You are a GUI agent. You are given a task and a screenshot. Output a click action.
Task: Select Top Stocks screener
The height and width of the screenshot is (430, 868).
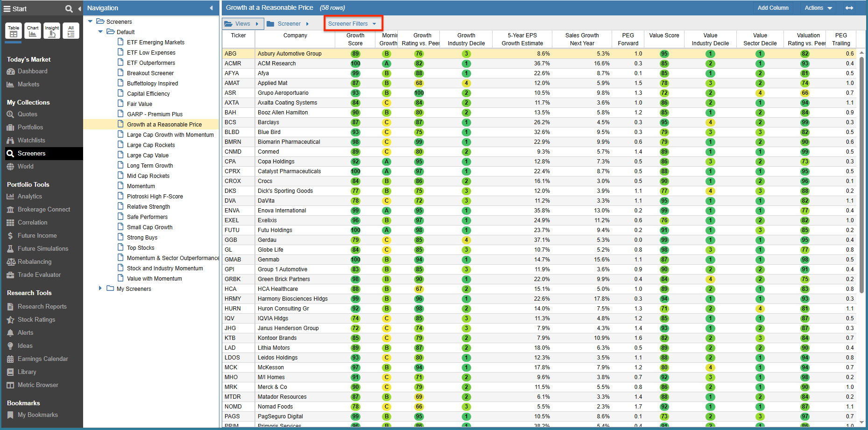[x=141, y=248]
